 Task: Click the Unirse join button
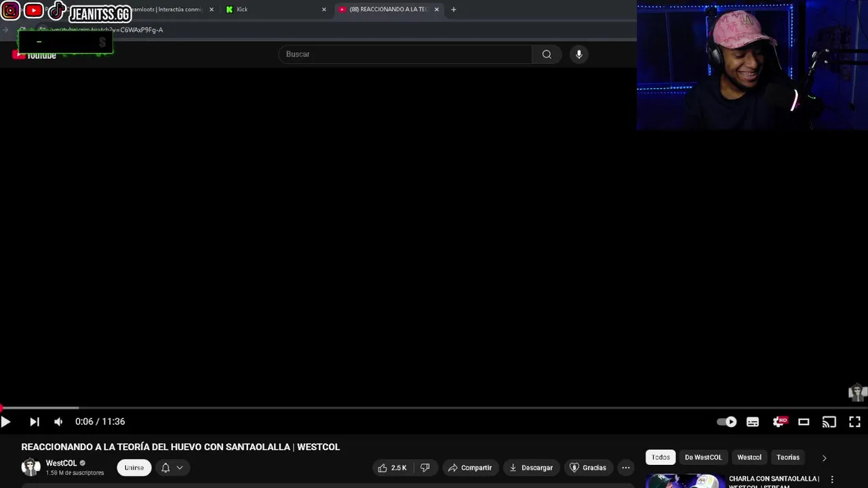[x=134, y=468]
